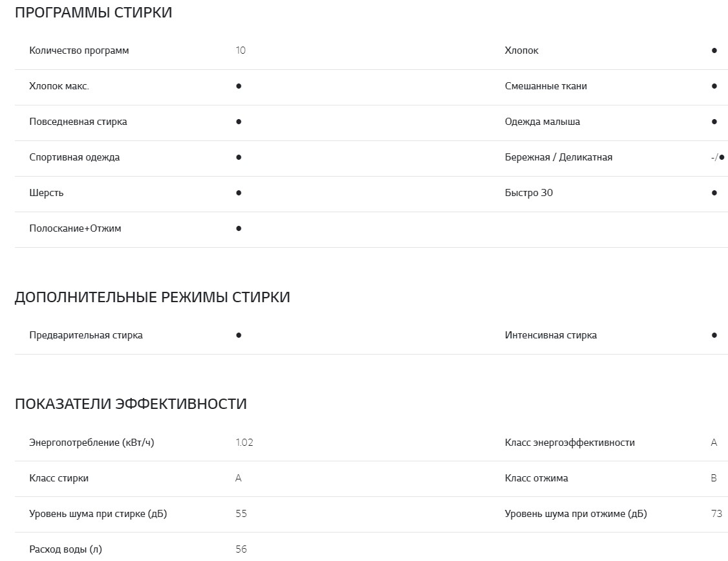Click the dot in the Одежда малыша row
728x561 pixels.
click(x=714, y=122)
